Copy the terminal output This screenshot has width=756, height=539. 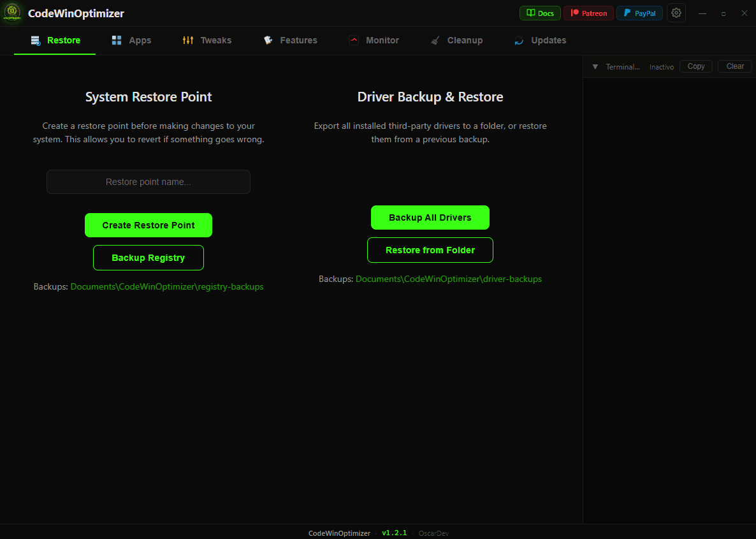pos(695,66)
